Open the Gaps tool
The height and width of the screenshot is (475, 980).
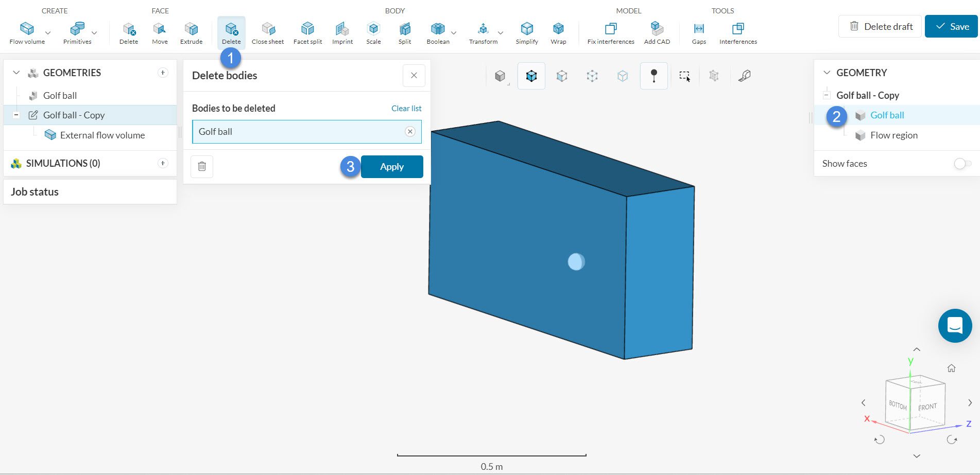(x=699, y=33)
